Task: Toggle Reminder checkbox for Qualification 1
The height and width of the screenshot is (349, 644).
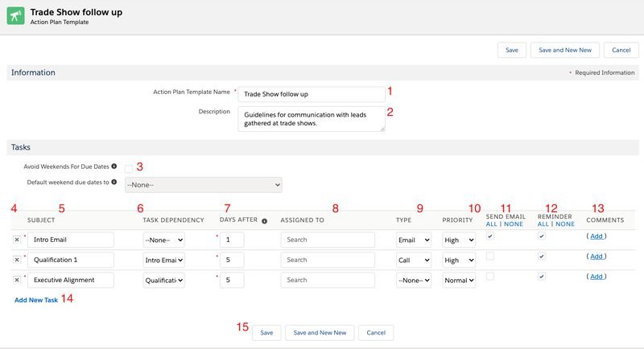Action: [x=542, y=257]
